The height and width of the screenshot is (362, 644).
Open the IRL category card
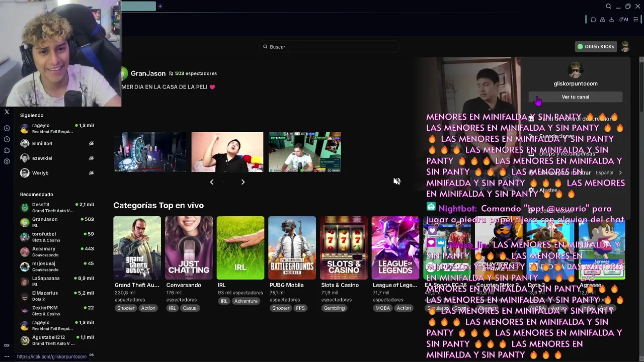click(x=240, y=248)
